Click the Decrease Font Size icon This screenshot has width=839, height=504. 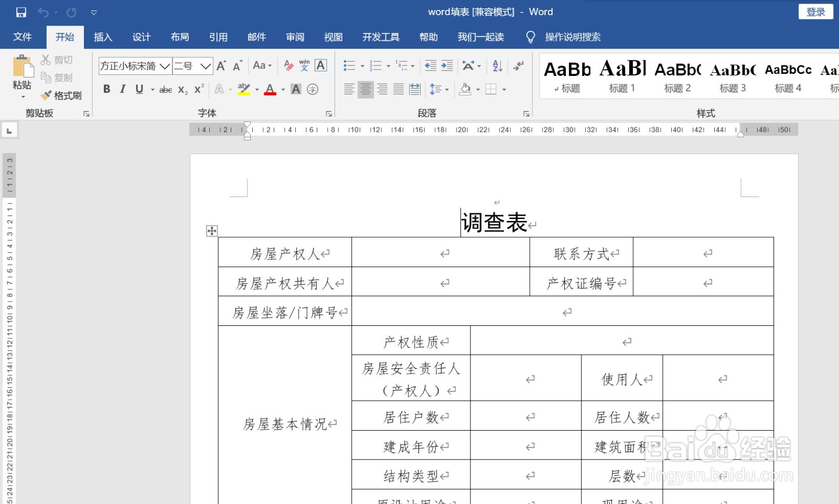pos(238,65)
